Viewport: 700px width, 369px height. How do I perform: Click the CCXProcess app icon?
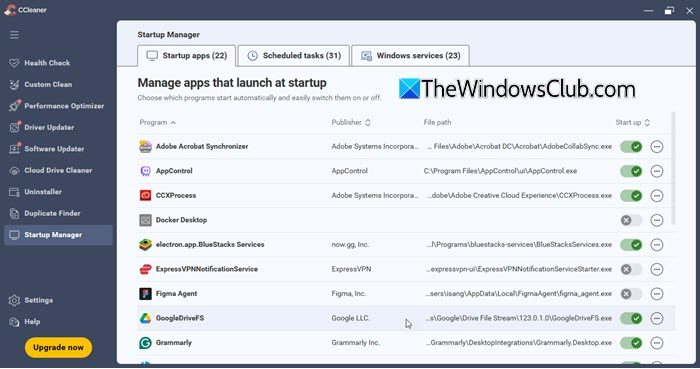[x=145, y=195]
